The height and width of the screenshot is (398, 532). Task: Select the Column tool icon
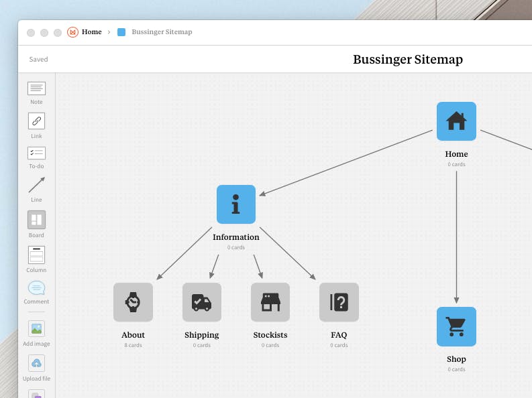coord(36,255)
